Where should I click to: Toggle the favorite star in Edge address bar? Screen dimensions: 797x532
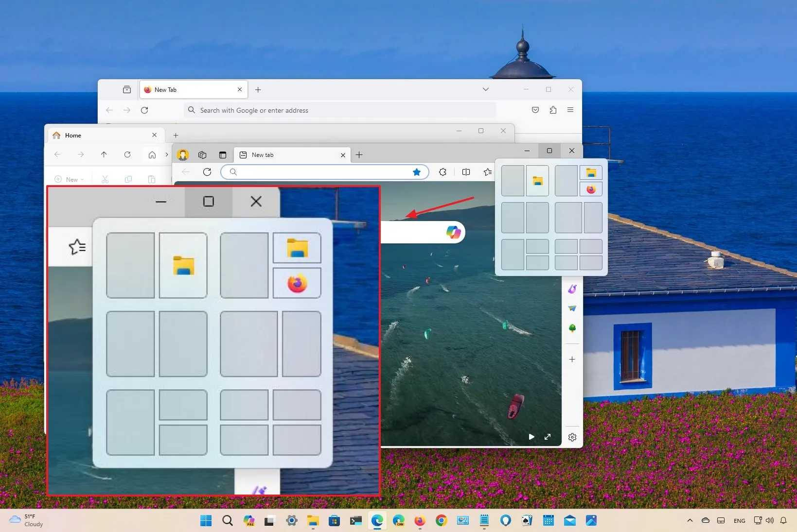pos(417,172)
